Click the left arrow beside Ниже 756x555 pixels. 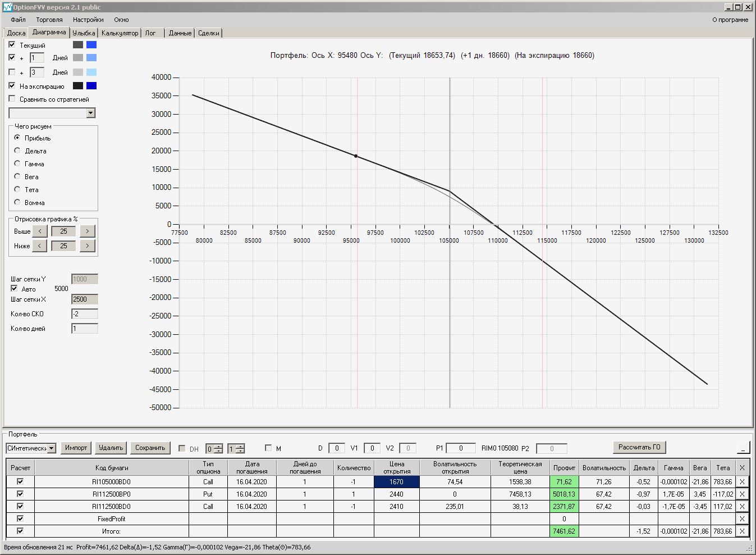[40, 245]
